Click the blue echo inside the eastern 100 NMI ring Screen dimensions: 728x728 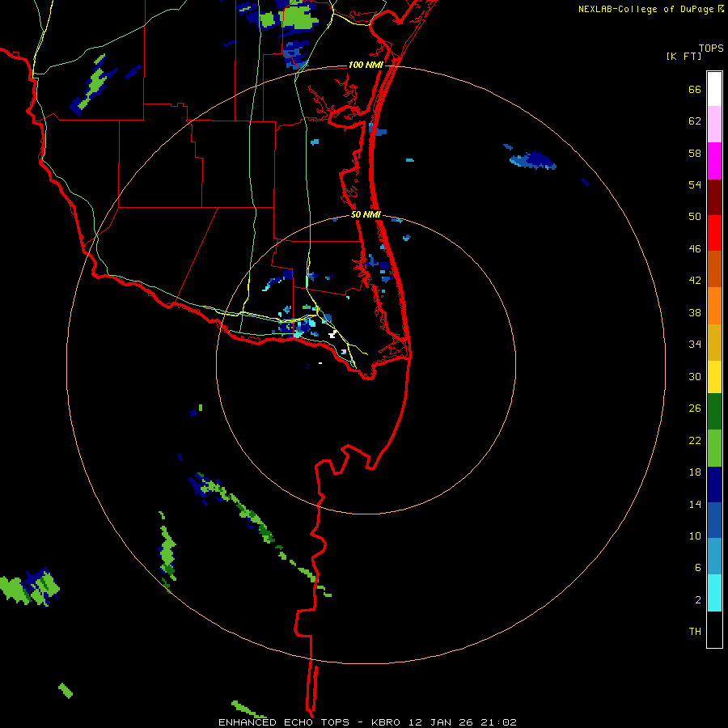click(532, 160)
